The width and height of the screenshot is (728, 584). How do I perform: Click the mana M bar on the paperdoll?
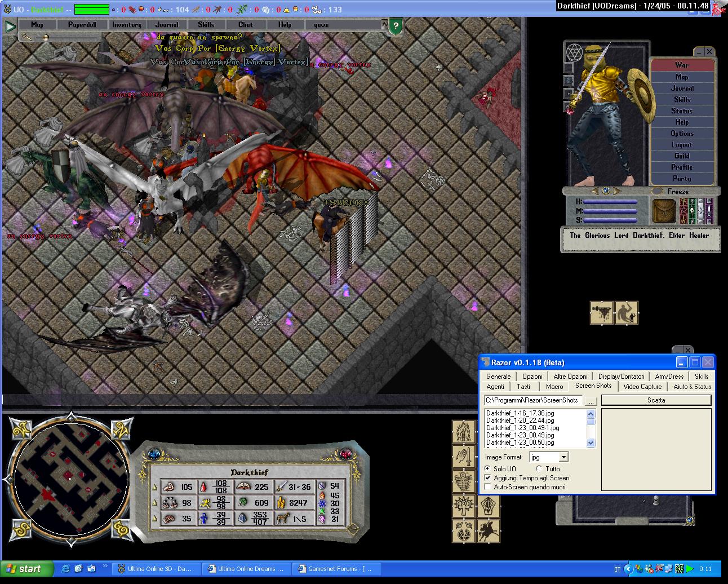click(x=610, y=211)
